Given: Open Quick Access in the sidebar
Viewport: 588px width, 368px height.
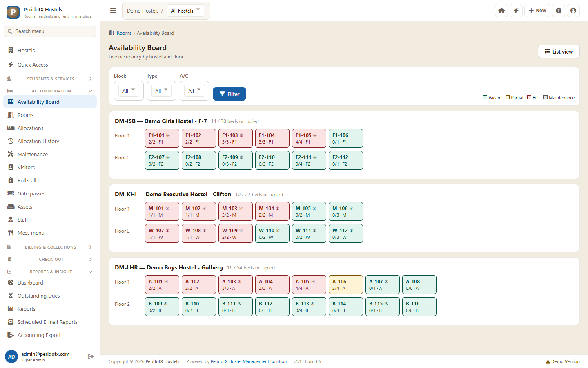Looking at the screenshot, I should 50,65.
